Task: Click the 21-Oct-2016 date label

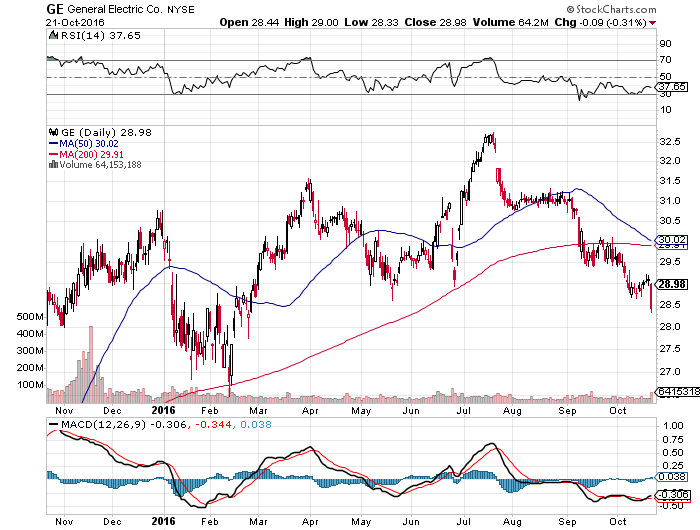Action: click(75, 22)
